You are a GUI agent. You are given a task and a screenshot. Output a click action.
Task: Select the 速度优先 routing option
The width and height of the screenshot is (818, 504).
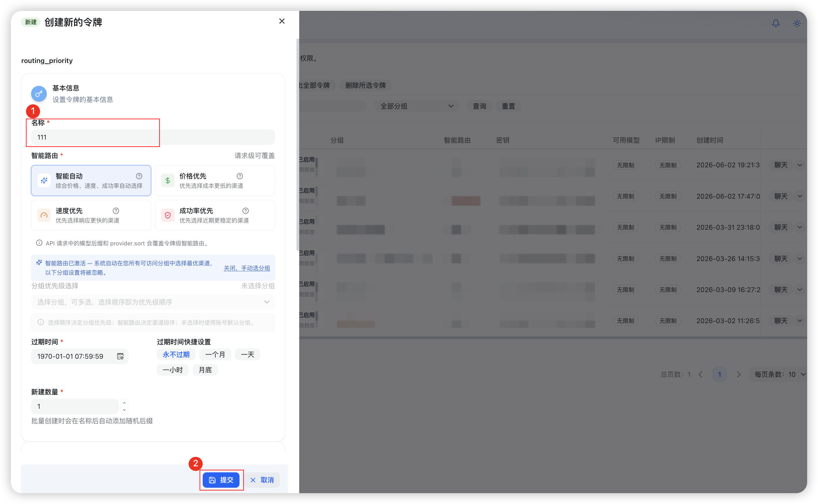[x=91, y=215]
